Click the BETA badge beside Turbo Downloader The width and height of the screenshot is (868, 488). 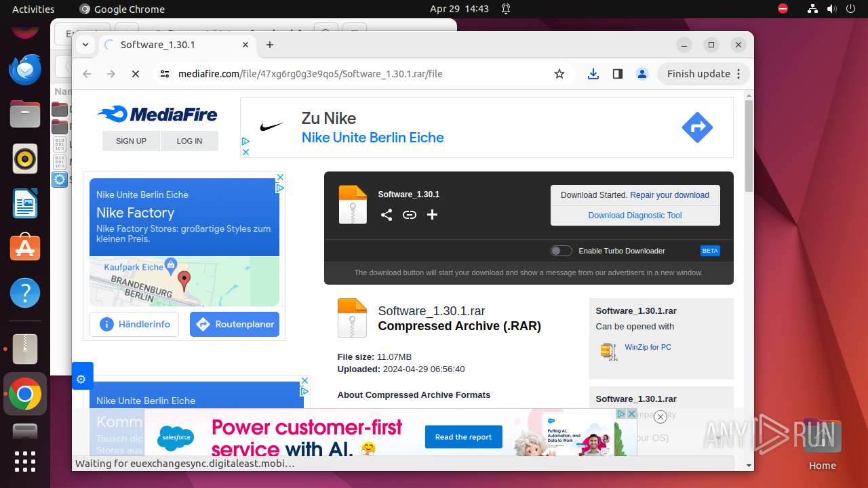tap(710, 251)
